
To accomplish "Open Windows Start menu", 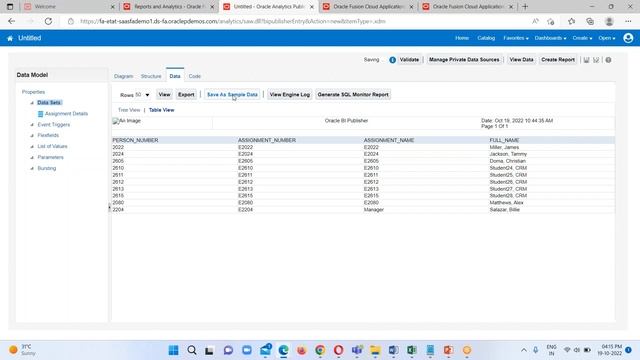I will tap(173, 350).
